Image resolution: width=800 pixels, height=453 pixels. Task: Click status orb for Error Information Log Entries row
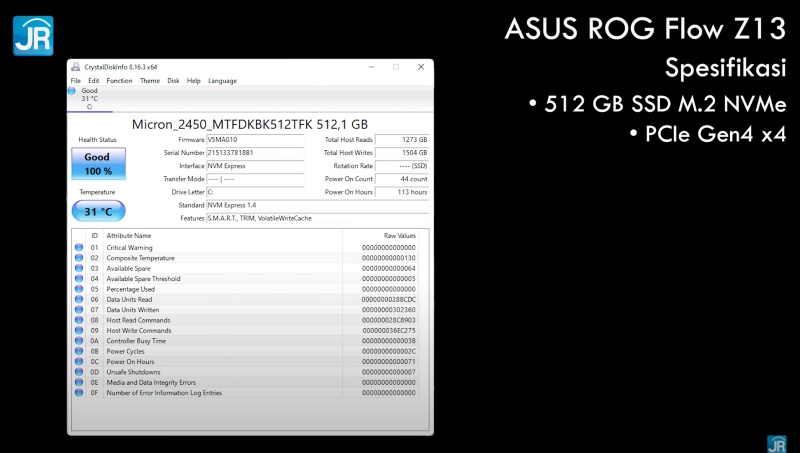click(79, 393)
